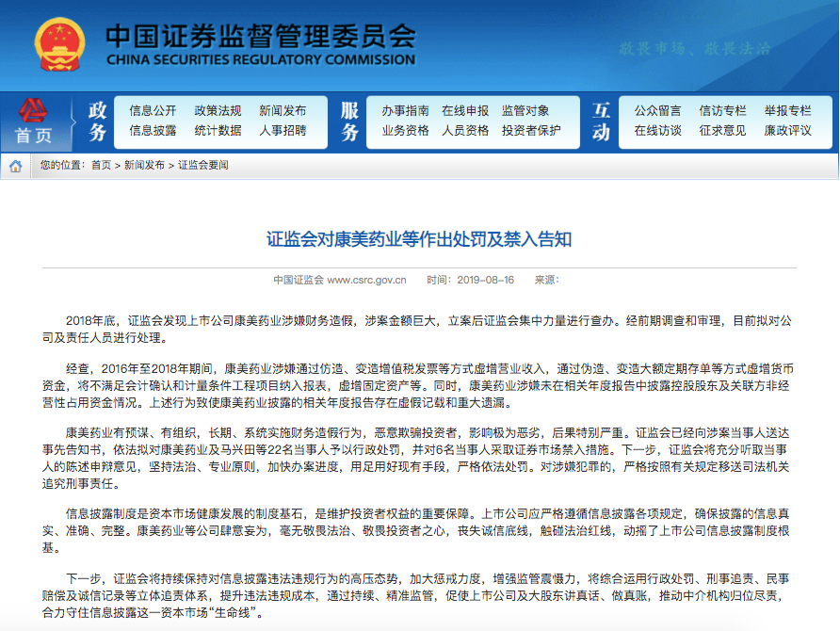The width and height of the screenshot is (840, 631).
Task: Click the article title 证监会对康美药业等作出处罚及禁入告知
Action: (419, 239)
